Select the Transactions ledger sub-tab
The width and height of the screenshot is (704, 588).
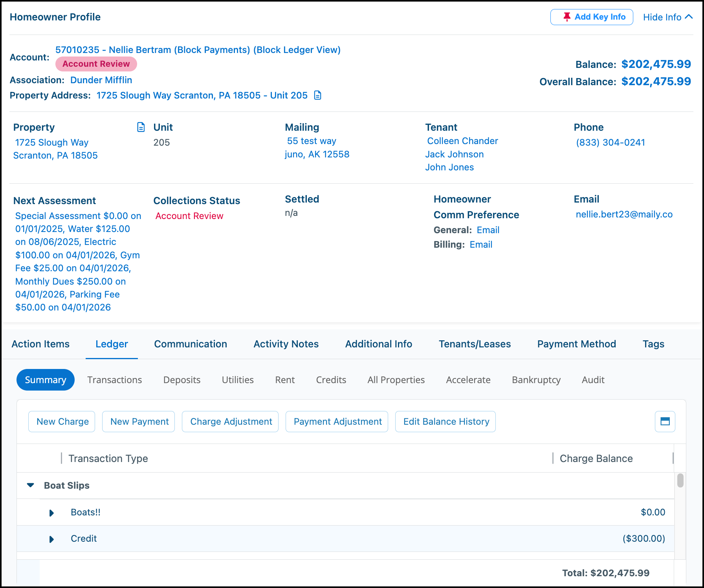pos(115,380)
